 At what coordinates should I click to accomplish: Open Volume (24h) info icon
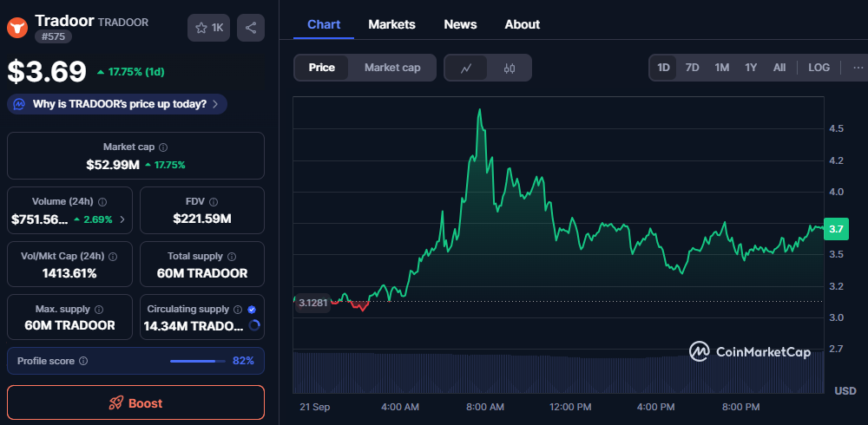tap(102, 202)
